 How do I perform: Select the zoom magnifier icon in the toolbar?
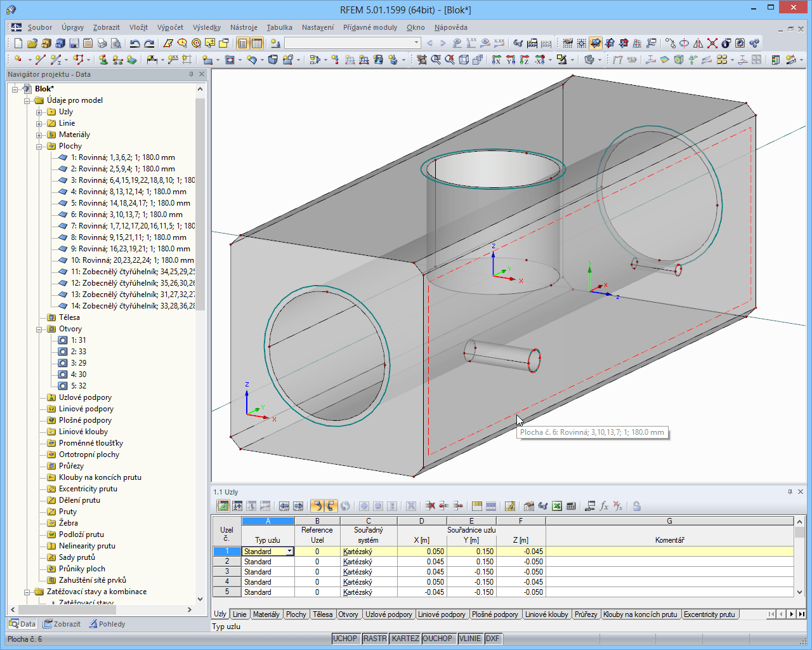click(436, 60)
